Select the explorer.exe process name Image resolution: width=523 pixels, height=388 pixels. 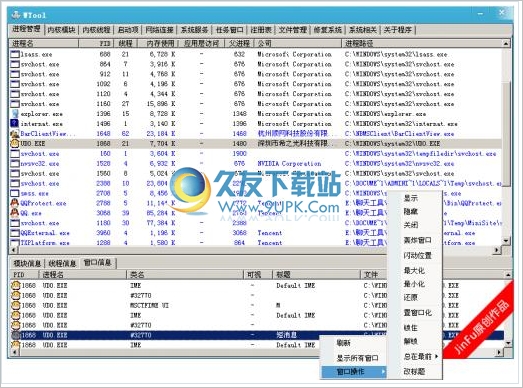[x=42, y=114]
